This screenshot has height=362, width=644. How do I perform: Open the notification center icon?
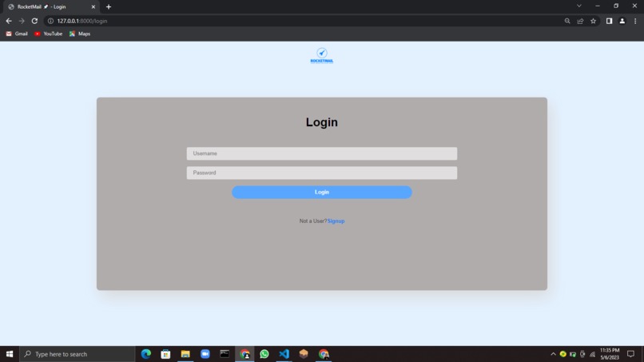point(631,354)
